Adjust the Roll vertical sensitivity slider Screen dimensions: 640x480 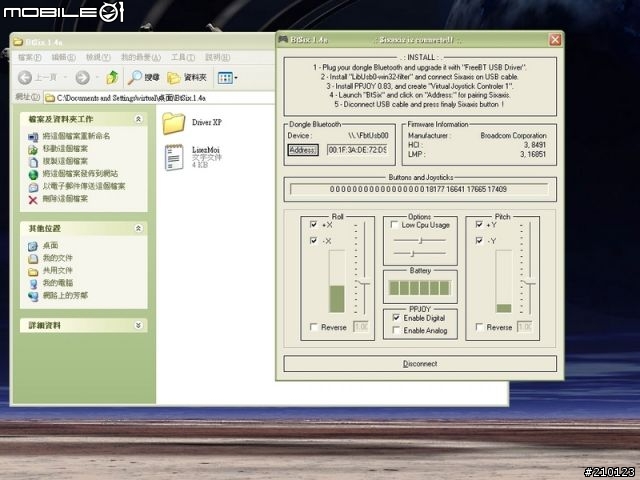pos(362,282)
